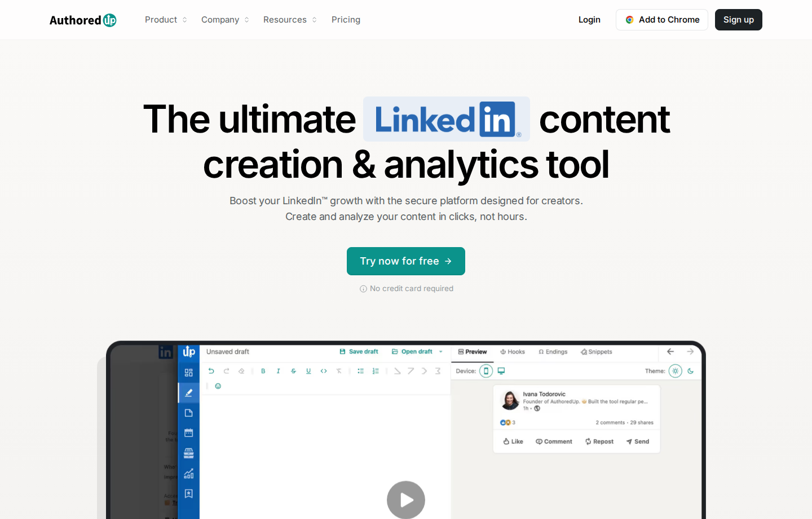Viewport: 812px width, 519px height.
Task: Insert a bulleted list
Action: coord(360,371)
